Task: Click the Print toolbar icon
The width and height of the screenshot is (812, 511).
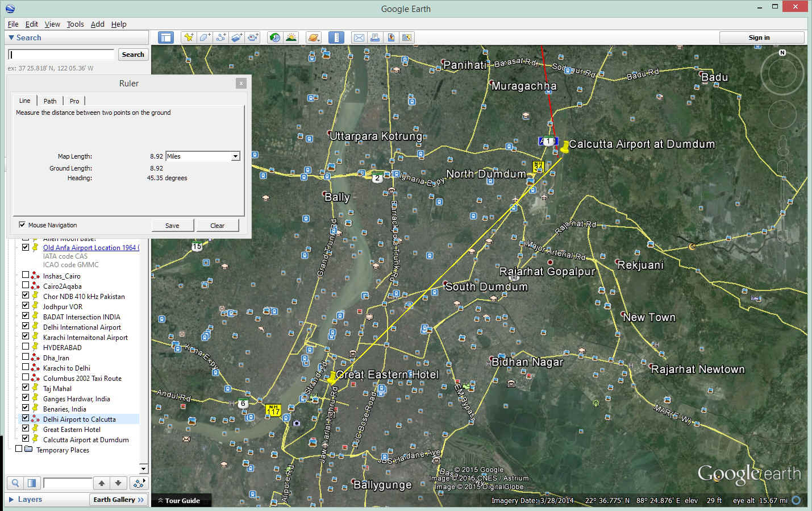Action: click(375, 38)
